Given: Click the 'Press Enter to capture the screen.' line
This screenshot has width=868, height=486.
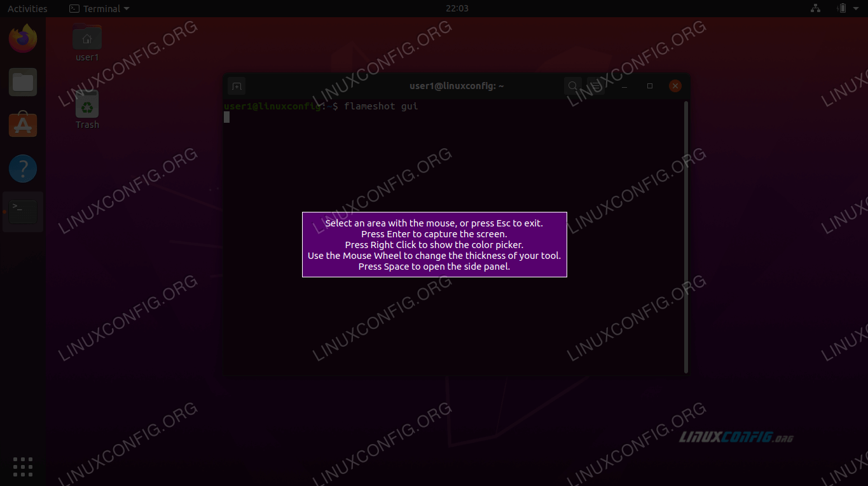Looking at the screenshot, I should (x=434, y=234).
